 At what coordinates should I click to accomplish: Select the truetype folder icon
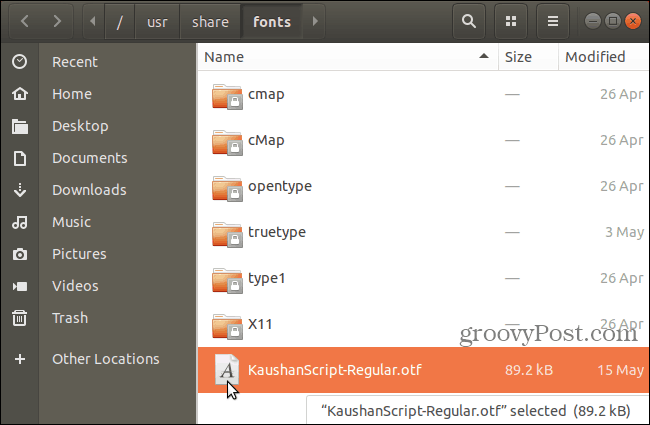pyautogui.click(x=227, y=234)
